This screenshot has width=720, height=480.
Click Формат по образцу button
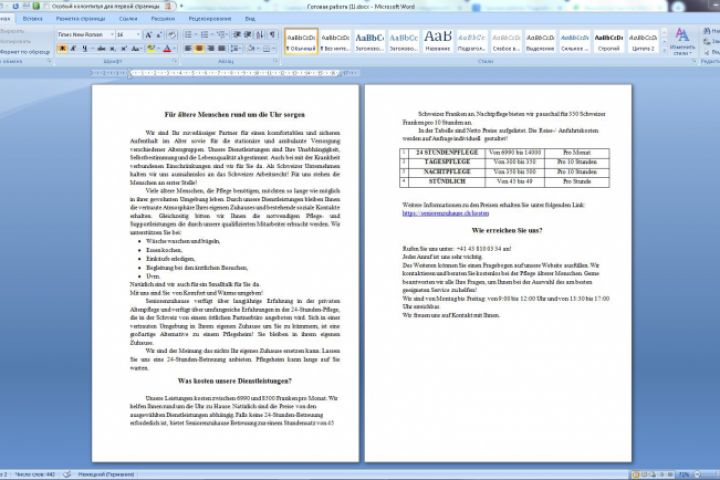point(24,52)
